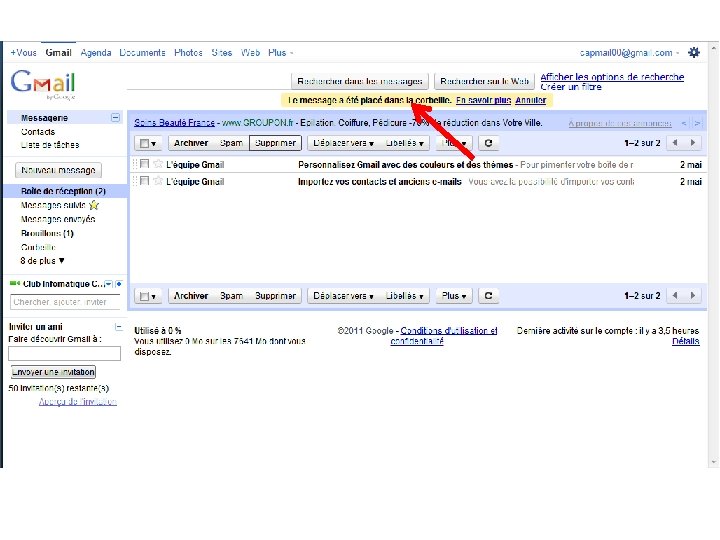The height and width of the screenshot is (540, 720).
Task: Open Documents in the top bar
Action: [142, 53]
